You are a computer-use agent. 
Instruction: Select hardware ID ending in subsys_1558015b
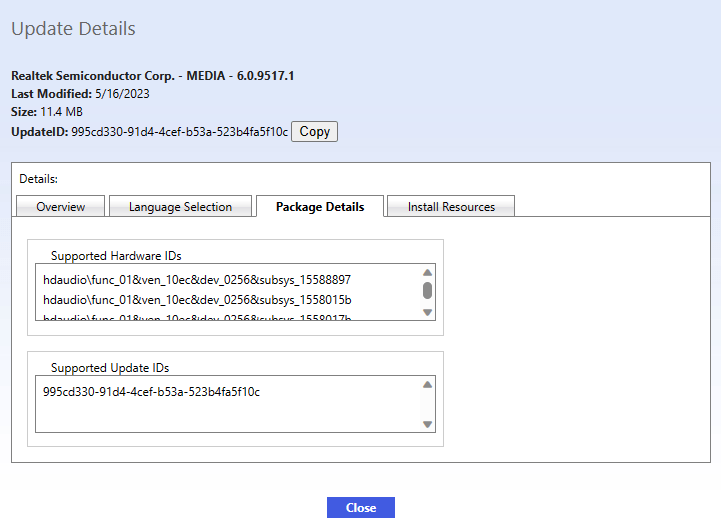(x=197, y=300)
